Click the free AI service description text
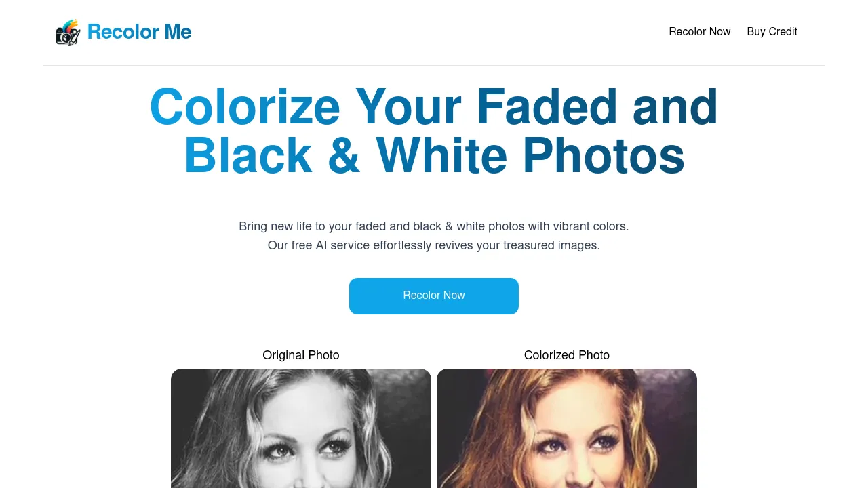 [x=434, y=245]
